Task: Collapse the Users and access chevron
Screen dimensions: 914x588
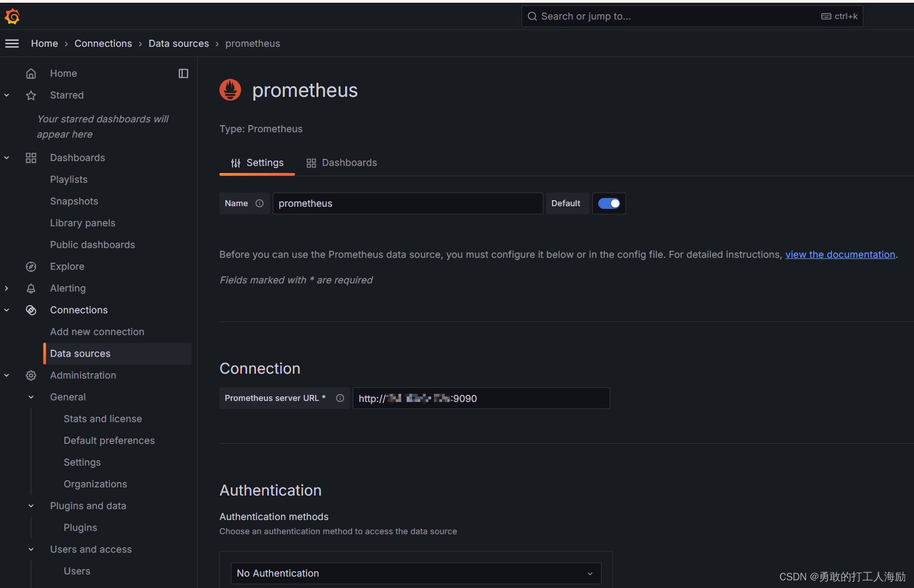Action: pyautogui.click(x=31, y=549)
